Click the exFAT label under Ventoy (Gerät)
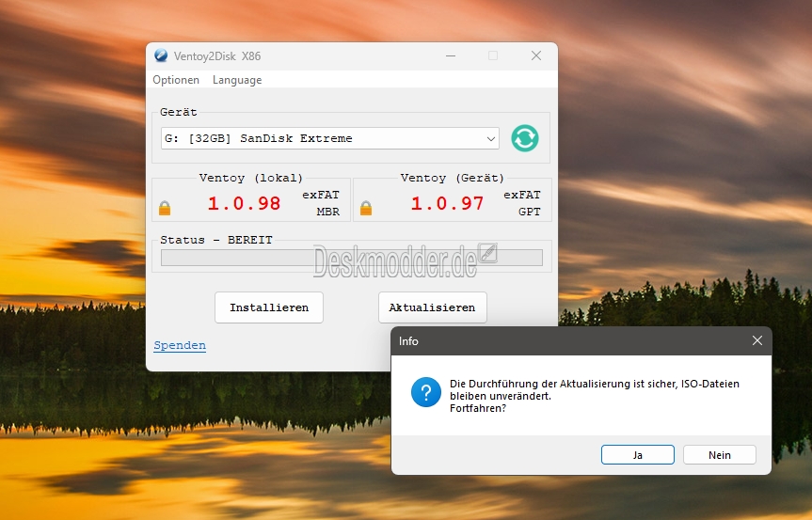812x520 pixels. pos(522,195)
